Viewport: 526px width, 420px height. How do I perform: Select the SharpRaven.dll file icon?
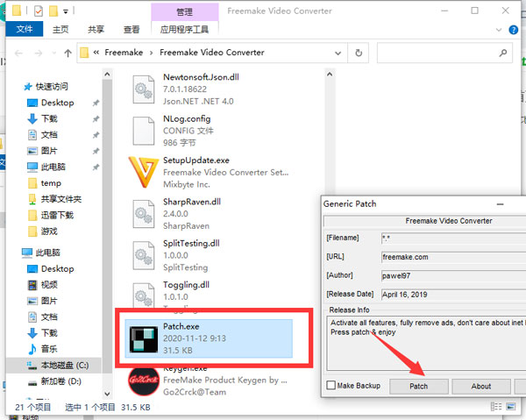pos(144,214)
